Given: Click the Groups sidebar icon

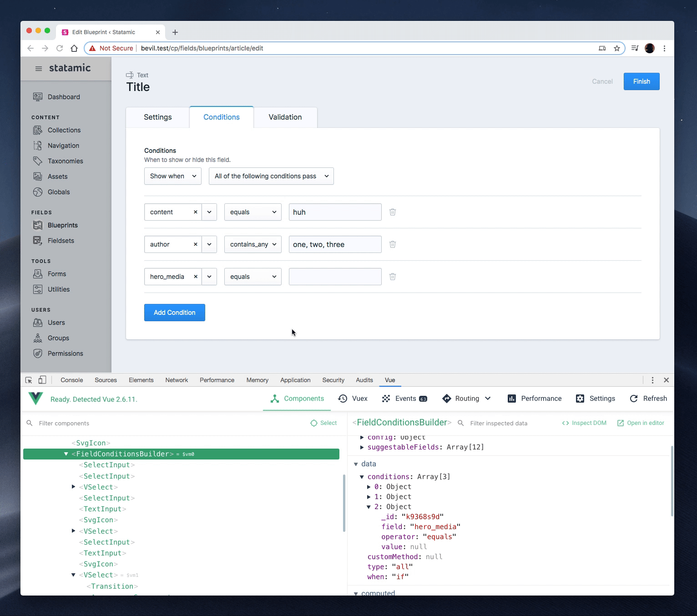Looking at the screenshot, I should (x=38, y=338).
